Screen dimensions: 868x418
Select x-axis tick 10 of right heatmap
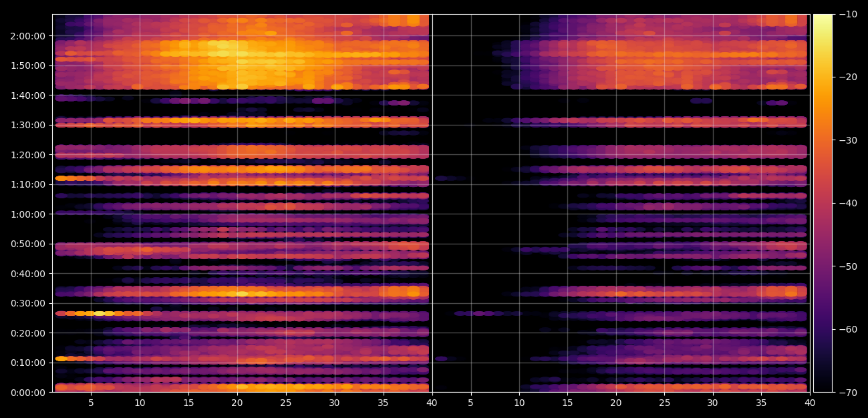click(x=519, y=403)
